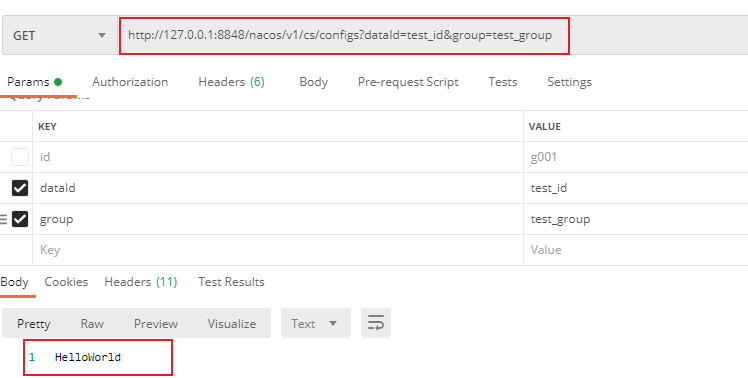Open the Test Results tab
The image size is (748, 378).
(x=231, y=282)
